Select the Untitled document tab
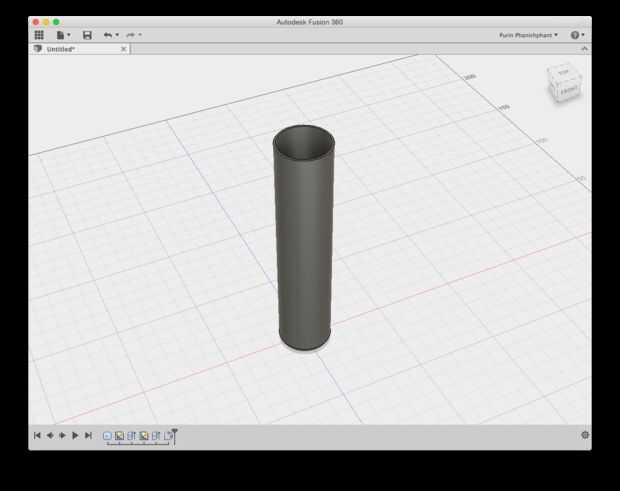This screenshot has width=620, height=491. pos(80,49)
